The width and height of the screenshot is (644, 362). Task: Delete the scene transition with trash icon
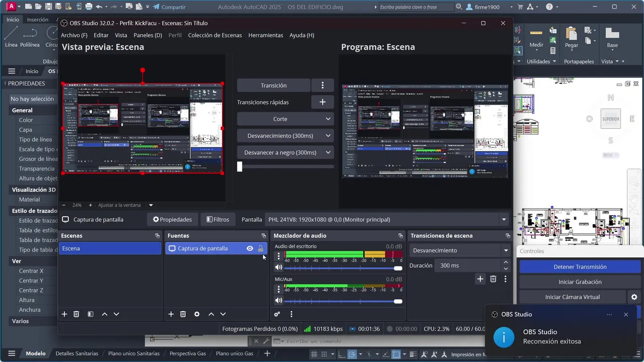coord(493,279)
